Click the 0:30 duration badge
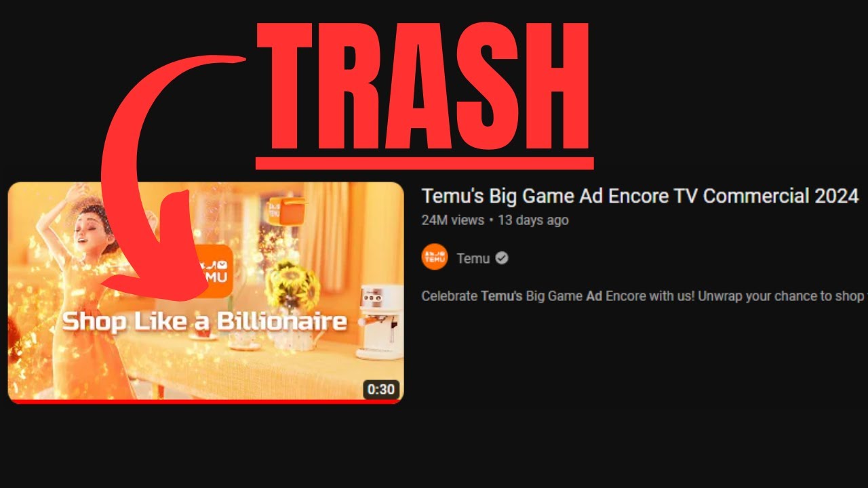Viewport: 868px width, 488px height. pyautogui.click(x=380, y=389)
